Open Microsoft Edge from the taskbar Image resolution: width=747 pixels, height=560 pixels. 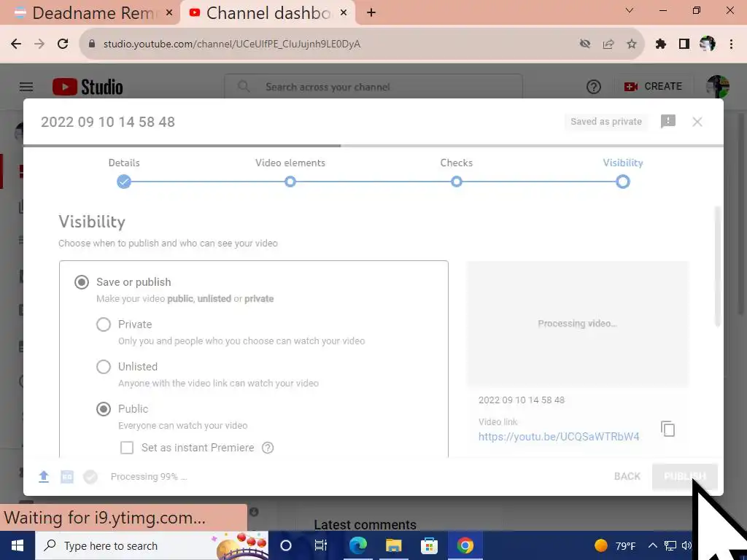(357, 545)
